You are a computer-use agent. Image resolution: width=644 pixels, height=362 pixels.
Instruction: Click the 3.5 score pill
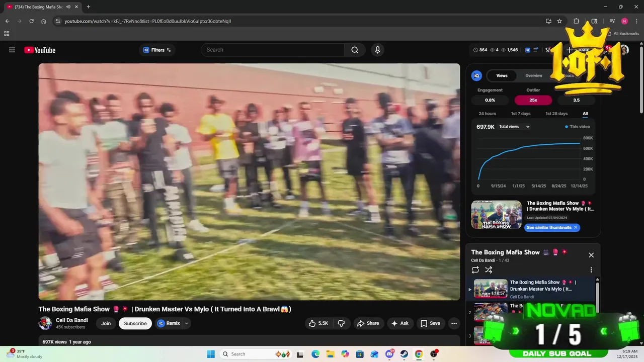click(x=576, y=100)
